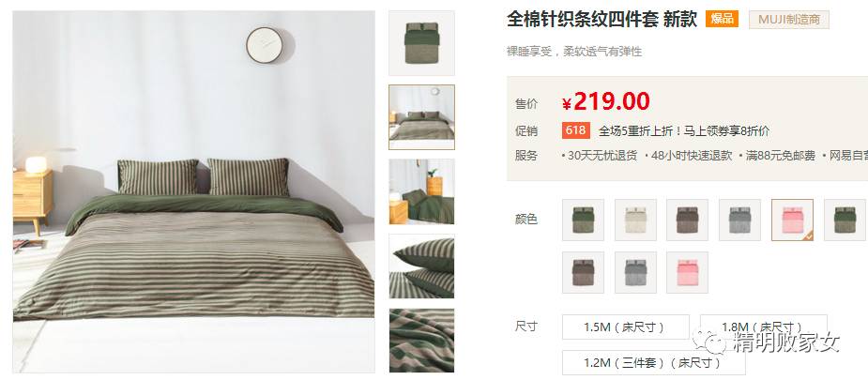Choose the beige bedding color option
The width and height of the screenshot is (868, 380).
coord(635,220)
